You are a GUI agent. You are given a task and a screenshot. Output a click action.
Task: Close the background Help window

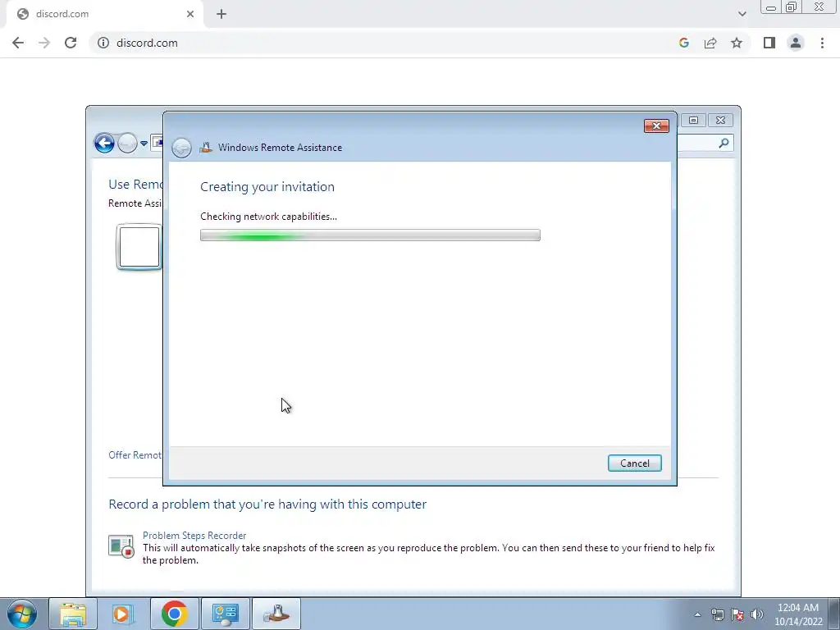point(720,120)
